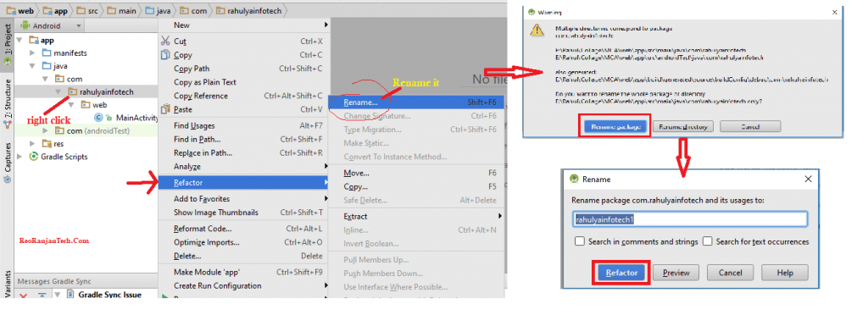Collapse the java folder arrow
Image resolution: width=868 pixels, height=315 pixels.
click(33, 66)
